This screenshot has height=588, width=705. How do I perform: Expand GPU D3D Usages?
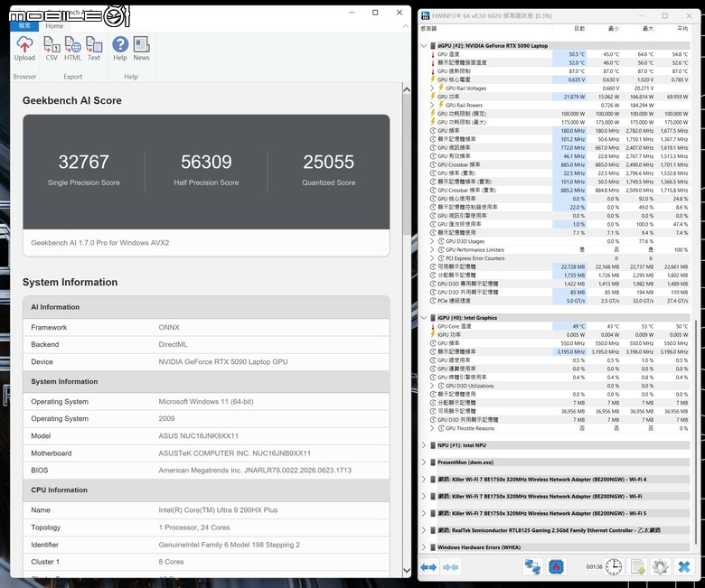(x=432, y=241)
